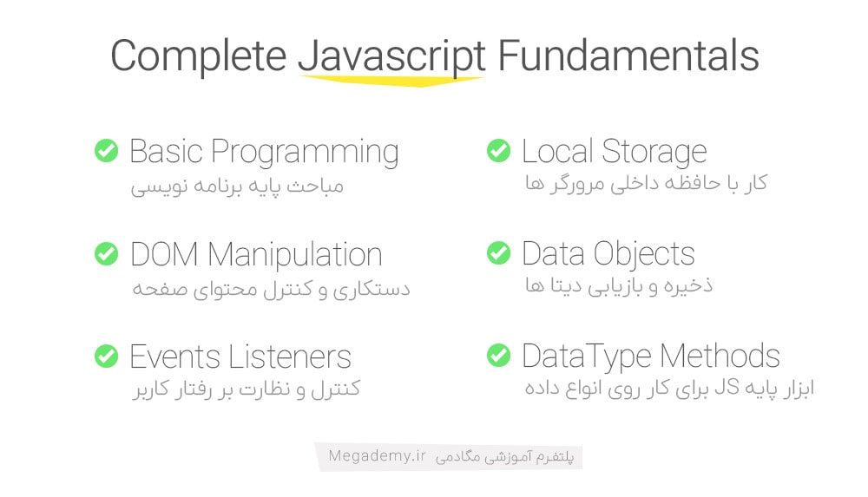Select the Events Listeners heading
The height and width of the screenshot is (497, 868).
[x=240, y=356]
